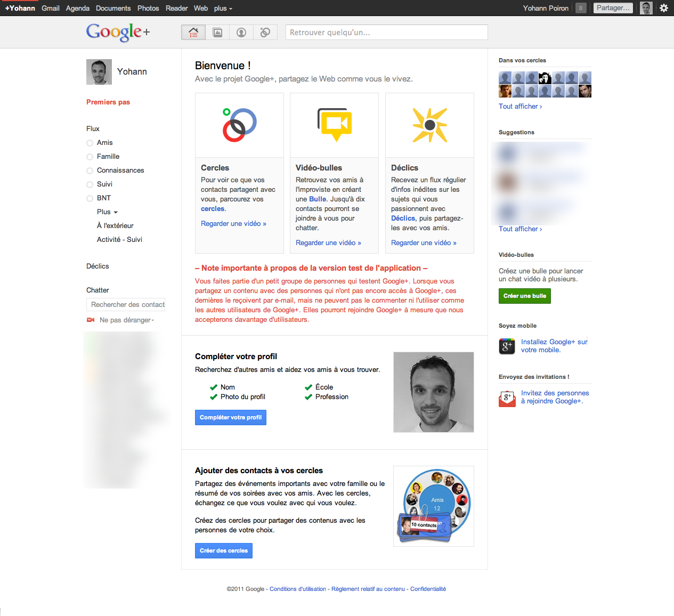Open the settings gear icon
Viewport: 674px width, 616px height.
click(664, 8)
